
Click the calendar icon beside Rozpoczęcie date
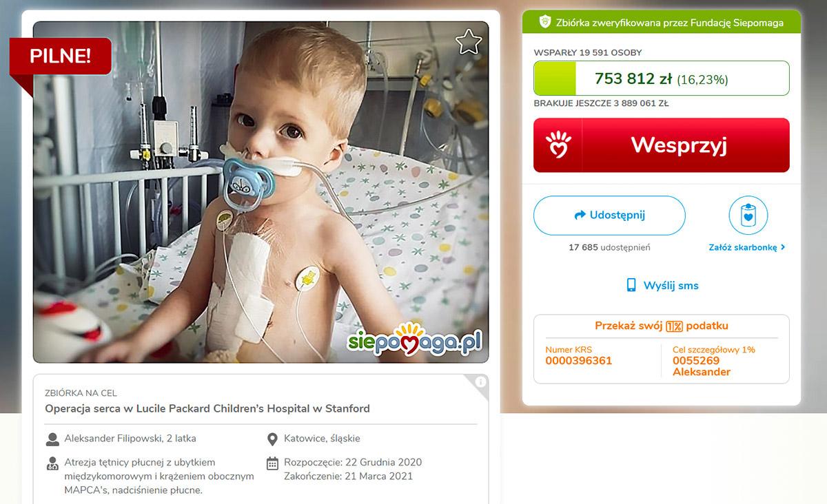click(x=272, y=463)
